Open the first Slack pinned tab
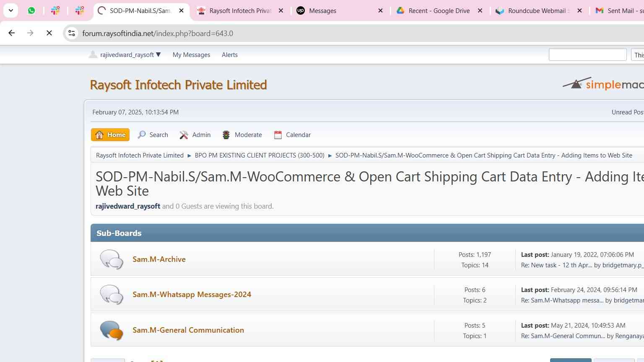Image resolution: width=644 pixels, height=362 pixels. [55, 11]
